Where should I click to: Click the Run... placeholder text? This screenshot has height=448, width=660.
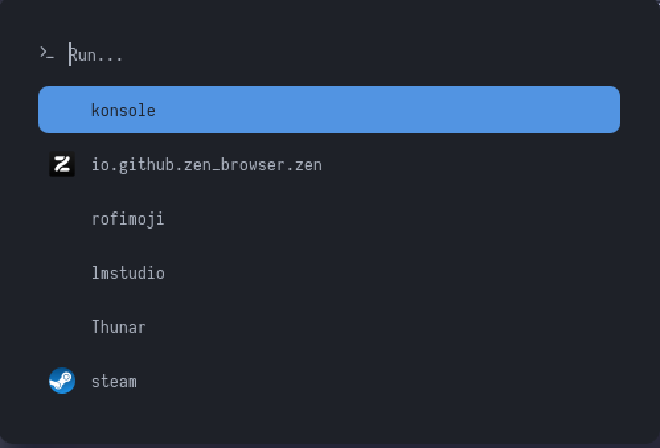tap(98, 55)
